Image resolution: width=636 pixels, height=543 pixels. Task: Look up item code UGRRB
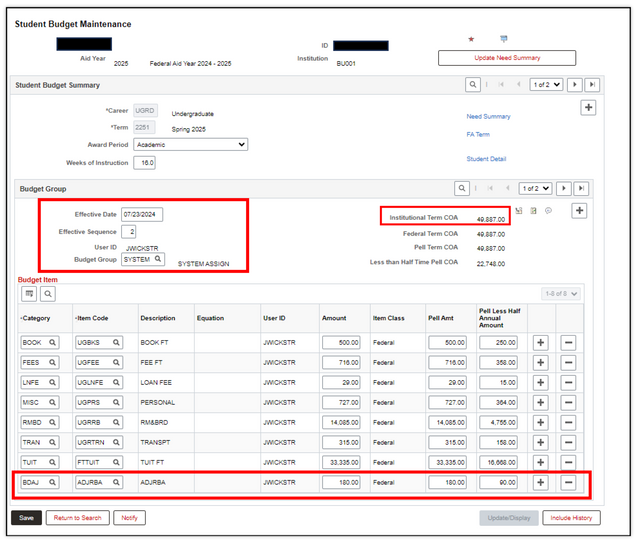(116, 422)
